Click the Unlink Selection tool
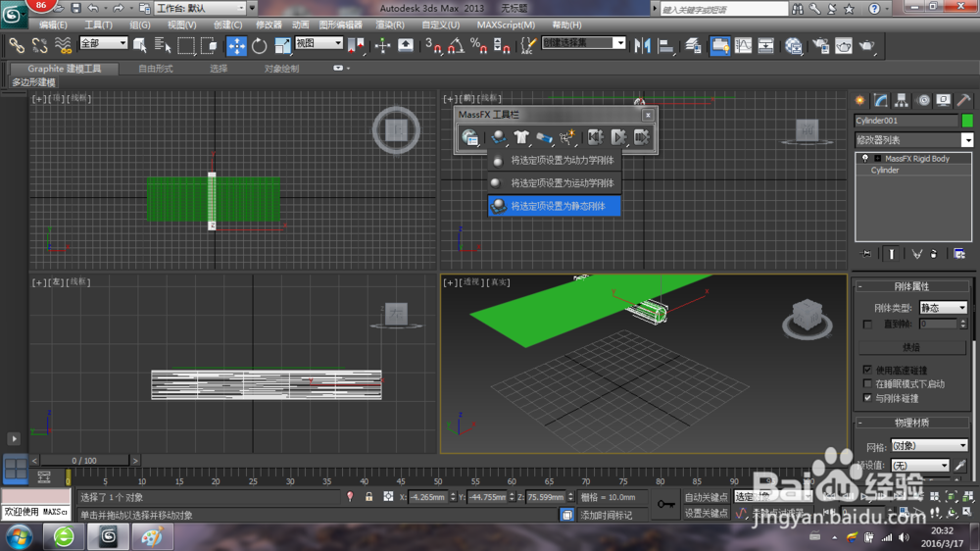The image size is (980, 551). pyautogui.click(x=39, y=46)
